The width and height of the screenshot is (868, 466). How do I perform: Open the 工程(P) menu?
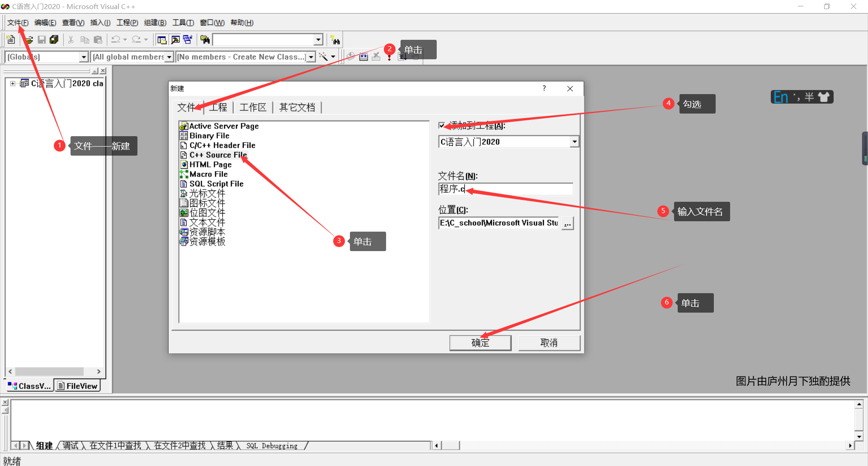(x=127, y=23)
